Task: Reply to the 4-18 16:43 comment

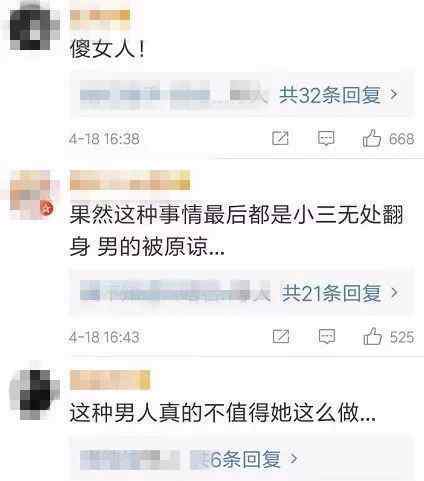Action: click(327, 337)
